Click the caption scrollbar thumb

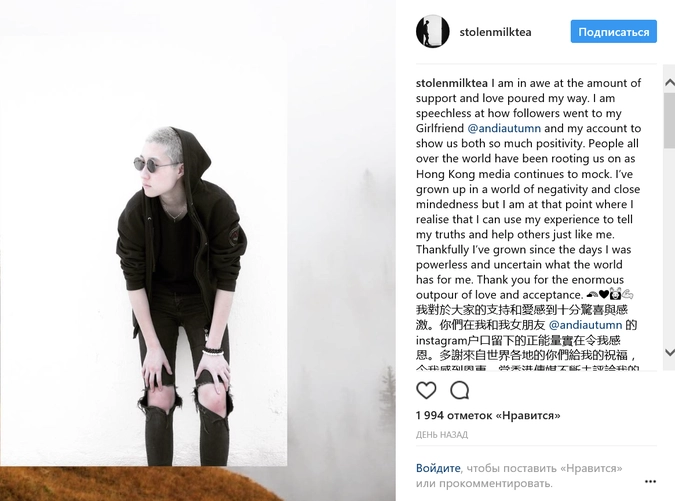(x=669, y=121)
